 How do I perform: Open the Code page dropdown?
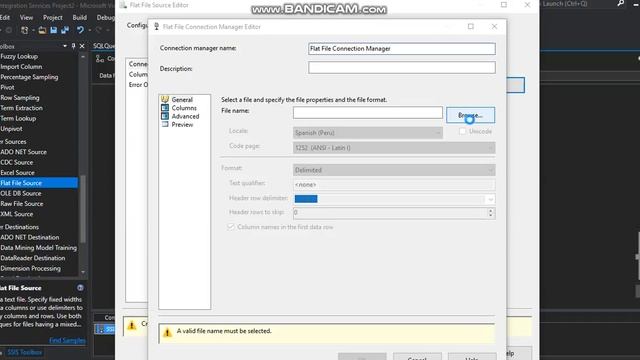click(x=394, y=148)
